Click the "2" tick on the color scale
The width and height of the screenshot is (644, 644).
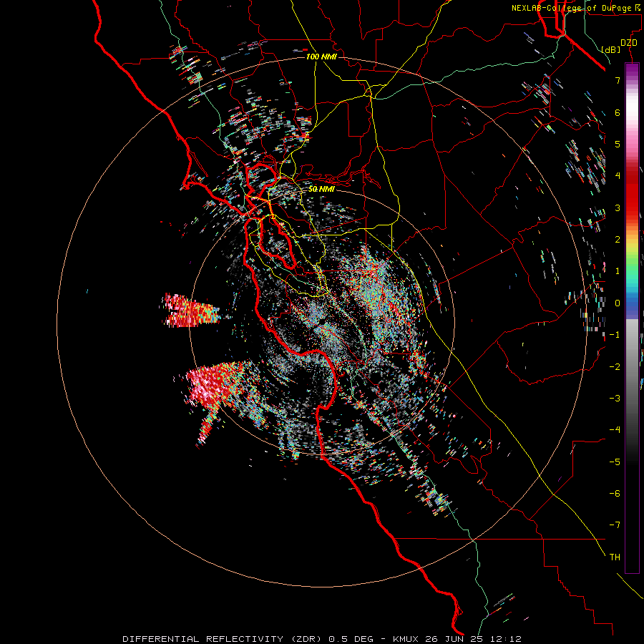pyautogui.click(x=618, y=240)
